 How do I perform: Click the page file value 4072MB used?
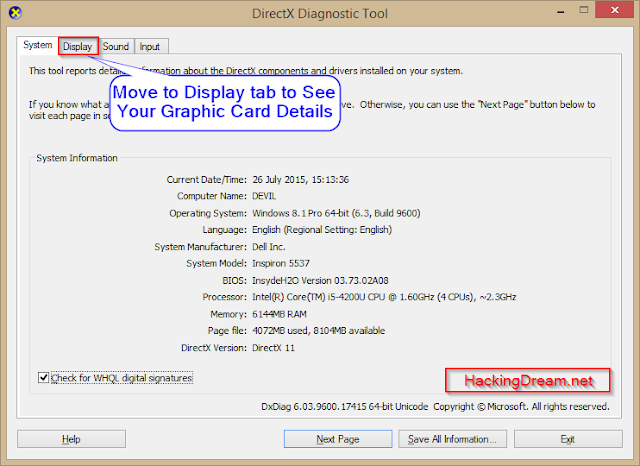coord(318,331)
